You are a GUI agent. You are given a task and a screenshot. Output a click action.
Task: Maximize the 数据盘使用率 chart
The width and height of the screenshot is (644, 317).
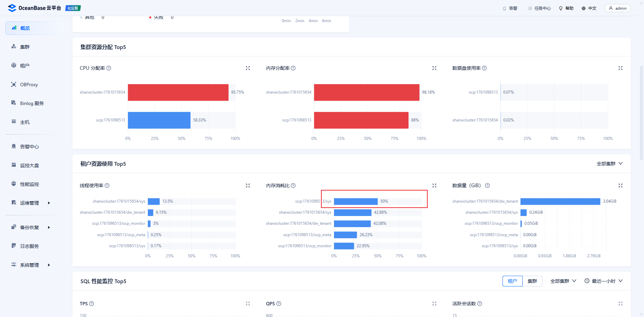click(621, 68)
